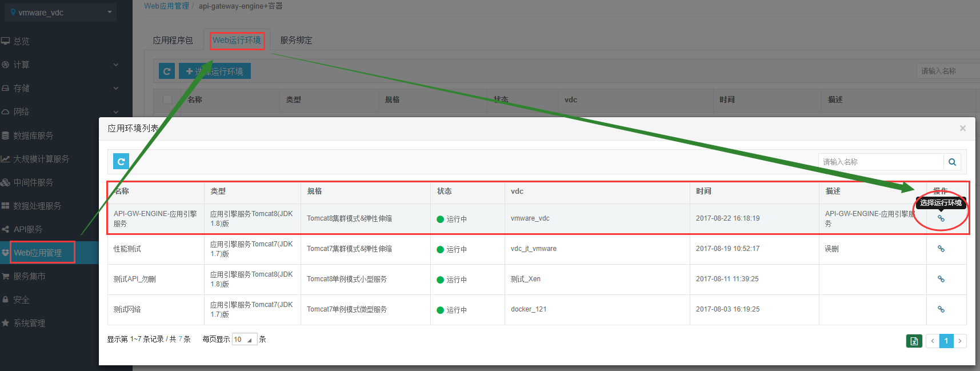The width and height of the screenshot is (980, 371).
Task: Select runtime link icon for 性能测试 row
Action: coord(941,249)
